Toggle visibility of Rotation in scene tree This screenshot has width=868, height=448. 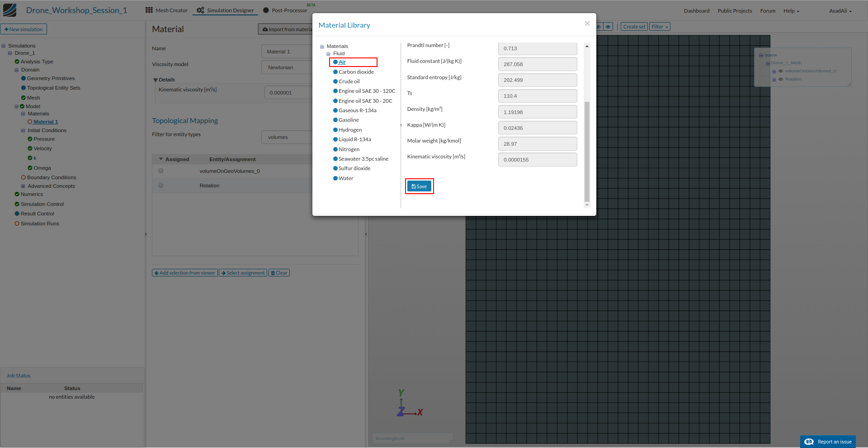coord(781,79)
